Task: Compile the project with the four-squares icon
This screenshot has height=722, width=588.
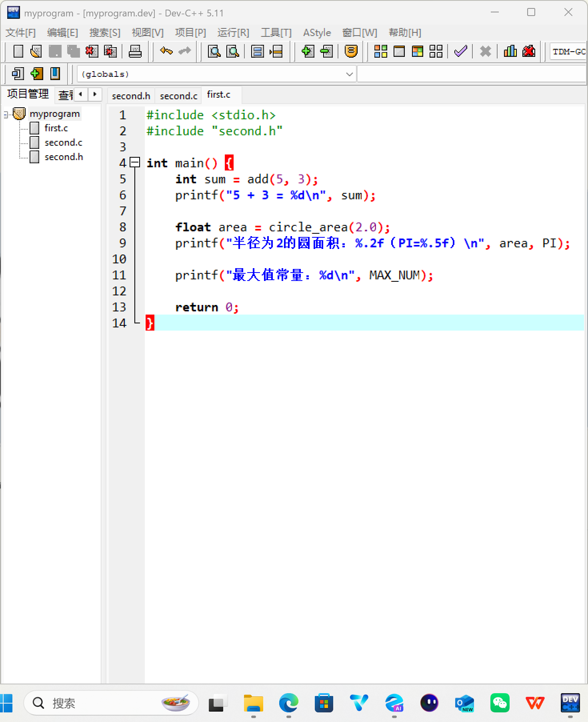Action: pyautogui.click(x=380, y=51)
